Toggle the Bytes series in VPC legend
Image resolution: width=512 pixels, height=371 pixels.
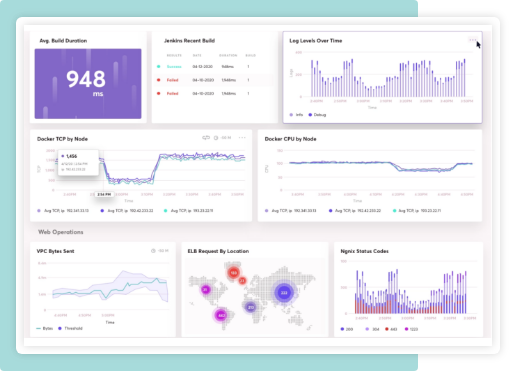[x=44, y=328]
